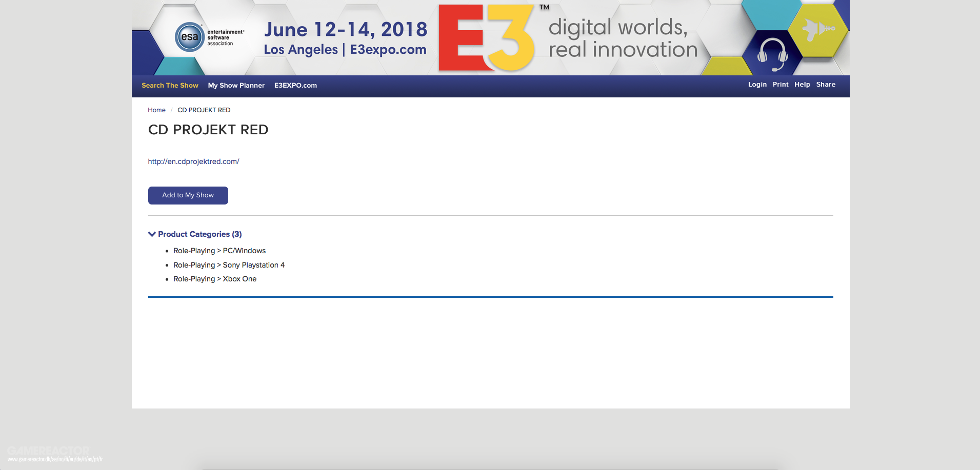
Task: Open the E3EXPO.com navigation link
Action: 295,86
